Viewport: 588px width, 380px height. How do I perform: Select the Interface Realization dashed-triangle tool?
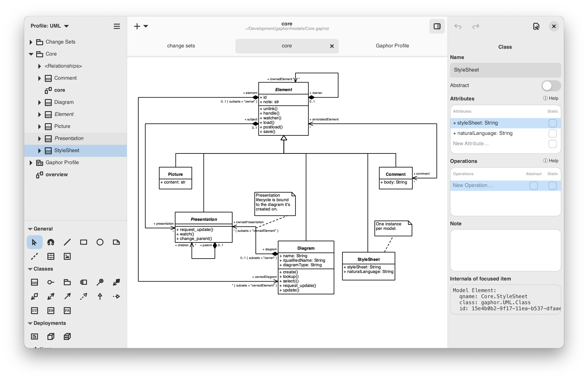(116, 296)
